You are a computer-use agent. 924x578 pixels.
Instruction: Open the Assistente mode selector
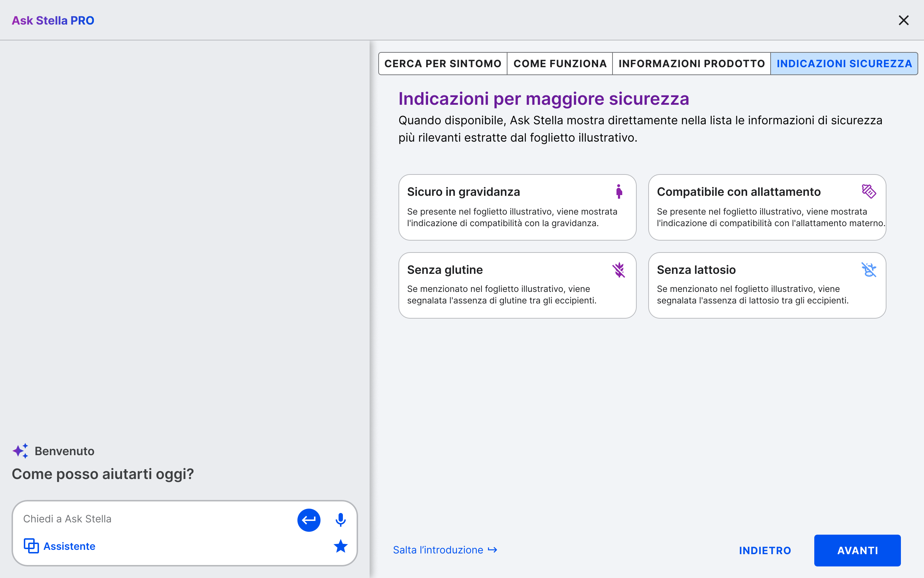60,546
